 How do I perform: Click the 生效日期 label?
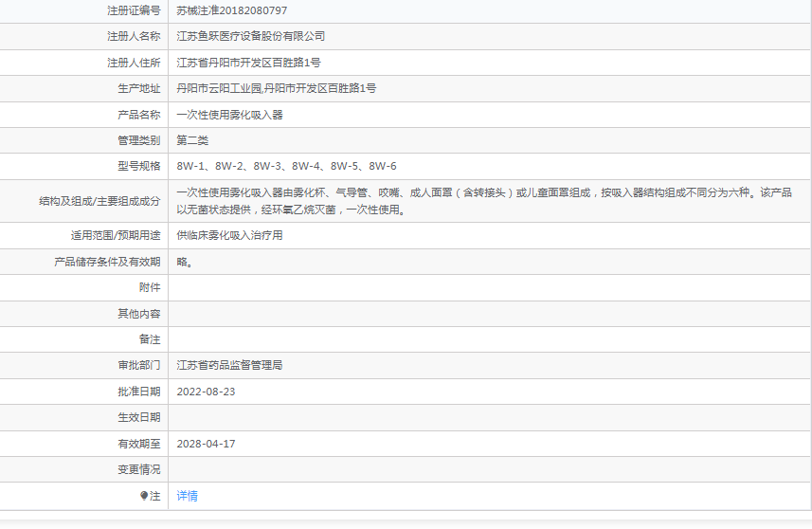click(x=138, y=417)
